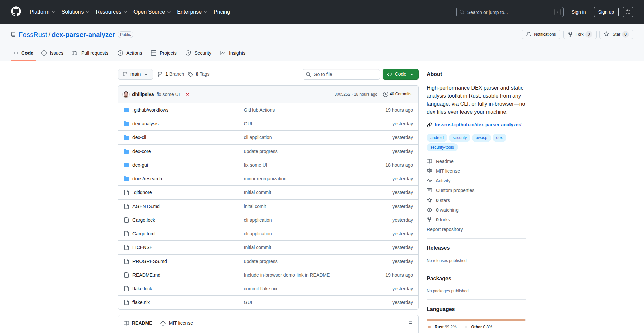Click the tag icon for 0 Tags
This screenshot has height=333, width=644.
[190, 74]
